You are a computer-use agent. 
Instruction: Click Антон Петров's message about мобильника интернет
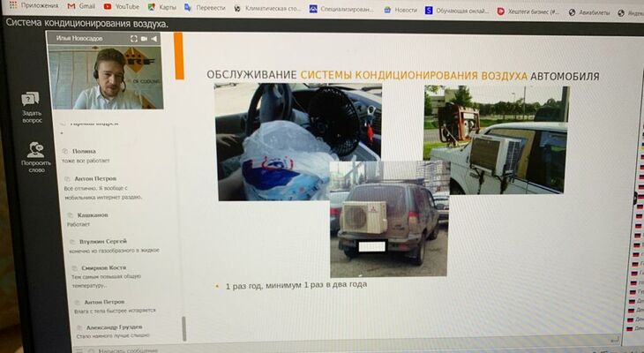point(103,192)
